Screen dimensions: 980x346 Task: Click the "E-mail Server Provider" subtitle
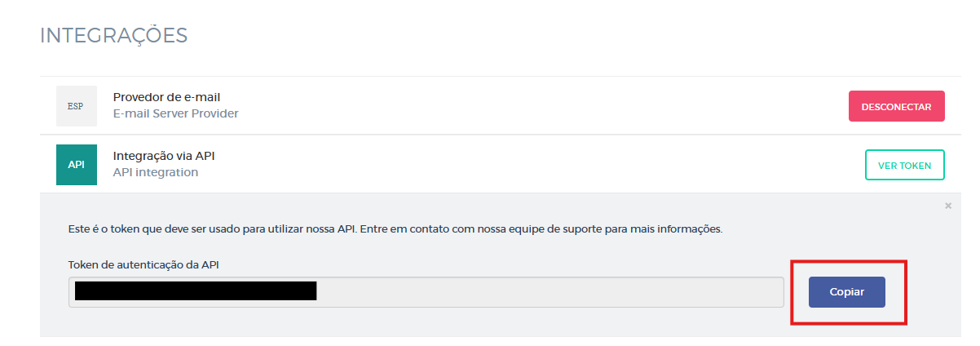click(x=175, y=113)
